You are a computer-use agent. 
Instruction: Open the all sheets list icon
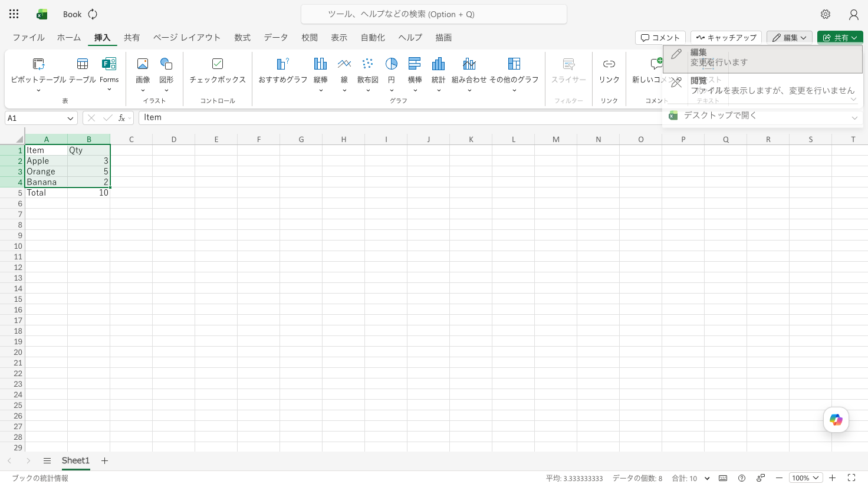point(47,461)
